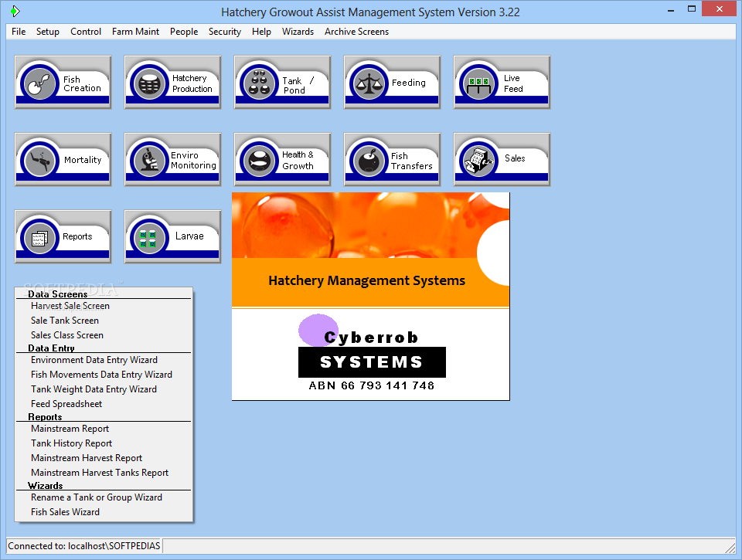Open the Live Feed module

click(x=502, y=83)
